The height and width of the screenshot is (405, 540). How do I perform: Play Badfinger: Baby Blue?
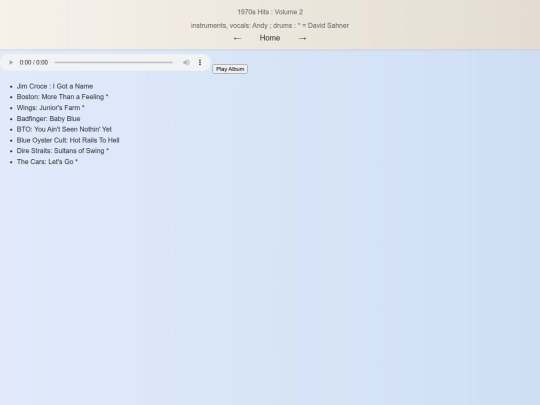coord(49,118)
